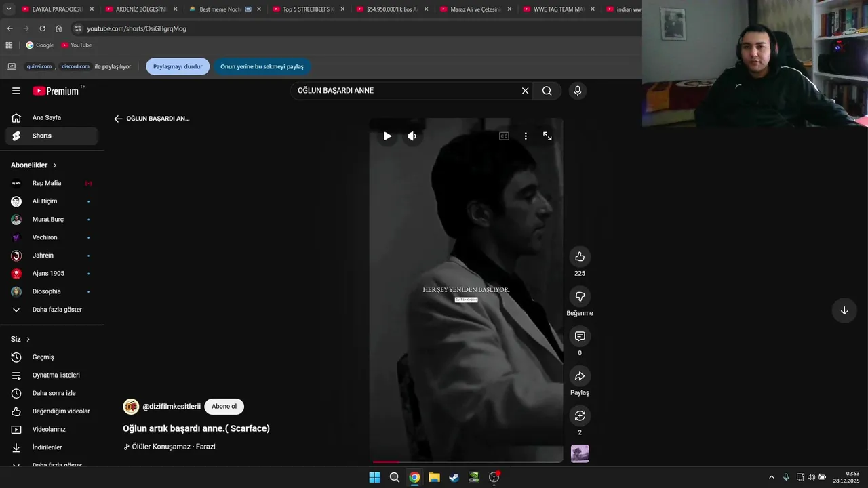Open the sound thumbnail below remix
Screen dimensions: 868x488
click(x=580, y=453)
